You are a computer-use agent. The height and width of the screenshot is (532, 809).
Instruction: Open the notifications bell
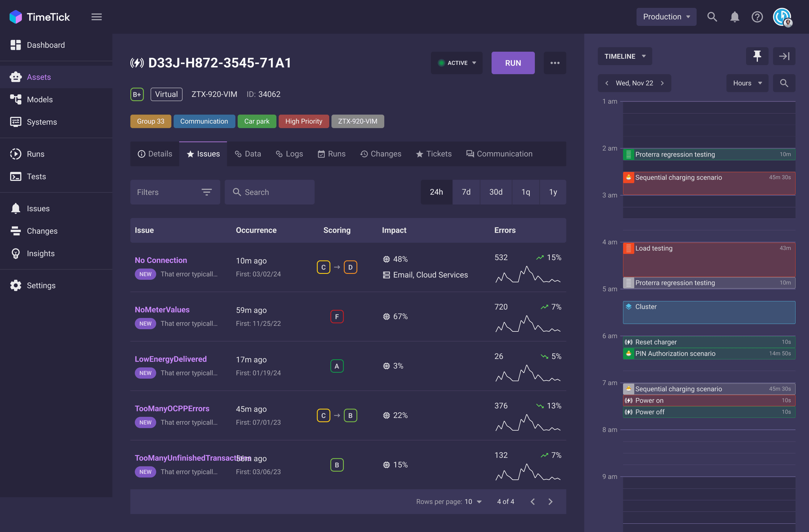(735, 17)
